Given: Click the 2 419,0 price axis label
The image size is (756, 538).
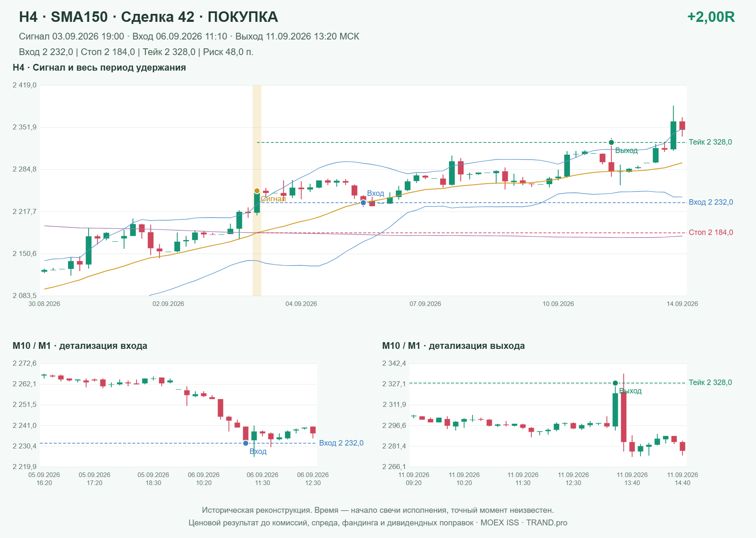Looking at the screenshot, I should pos(25,85).
